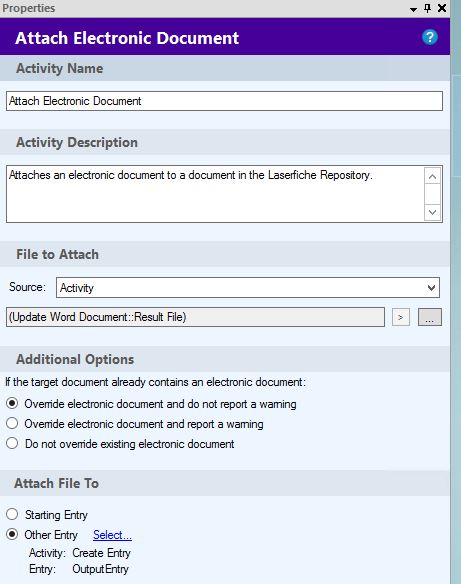Click the description scrollbar down arrow

click(432, 212)
